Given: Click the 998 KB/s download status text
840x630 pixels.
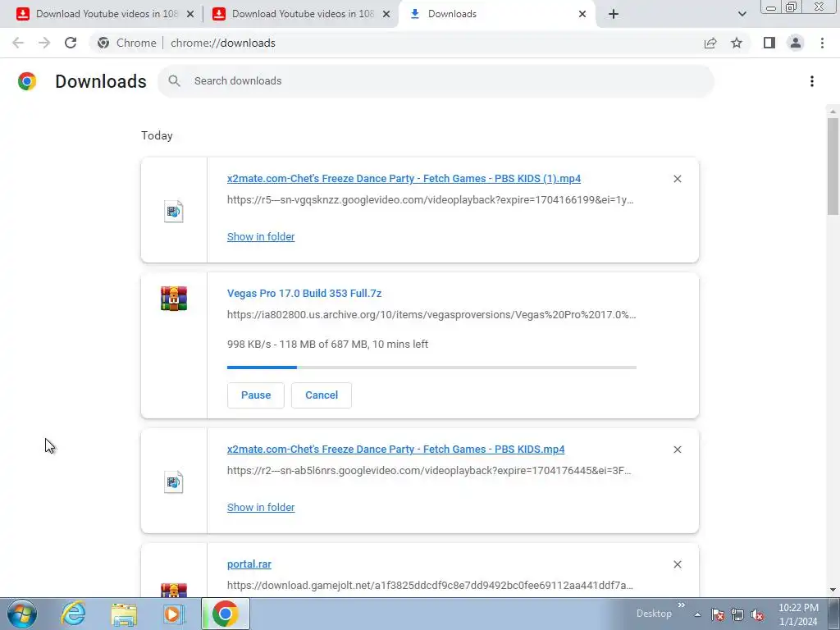Looking at the screenshot, I should (327, 345).
